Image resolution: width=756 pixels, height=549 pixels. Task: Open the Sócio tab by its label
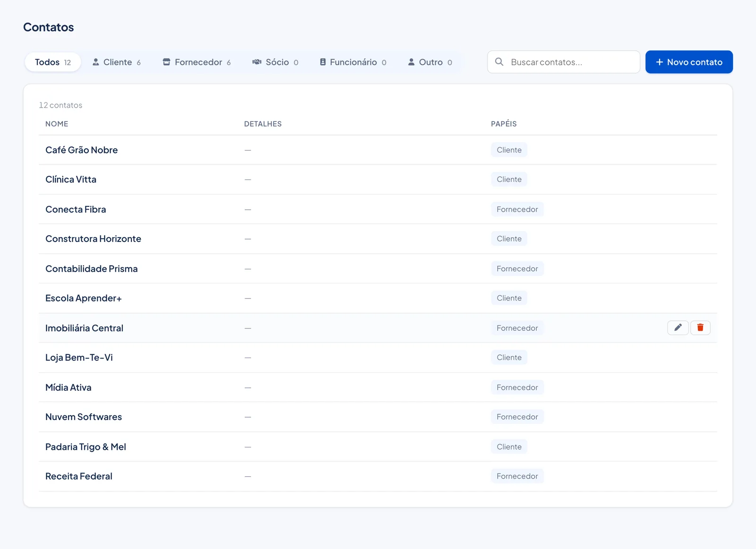coord(277,62)
